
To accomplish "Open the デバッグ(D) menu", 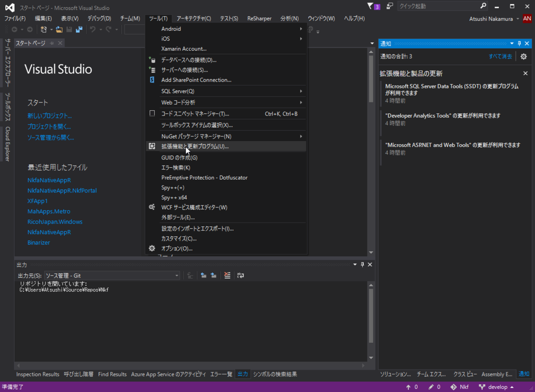I will [x=99, y=18].
